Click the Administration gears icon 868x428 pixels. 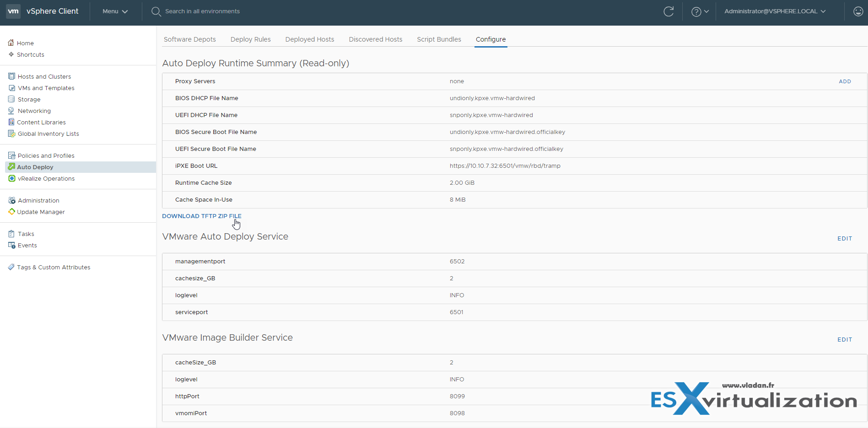[11, 200]
